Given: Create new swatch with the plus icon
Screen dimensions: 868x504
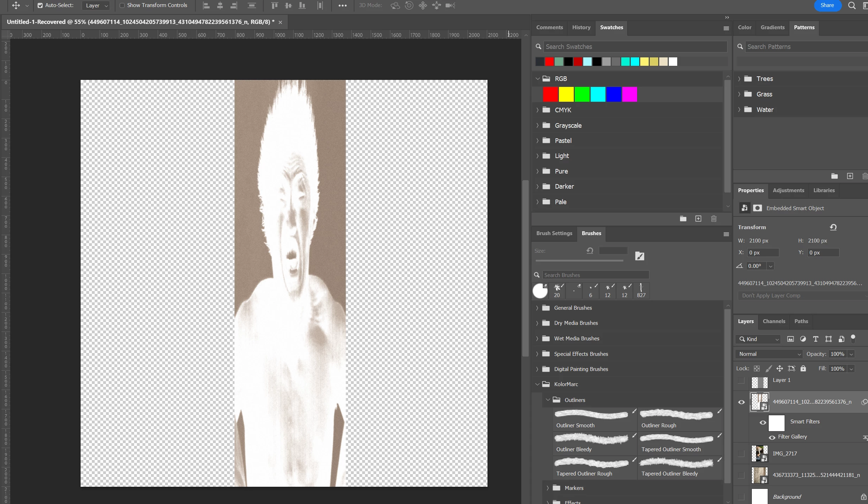Looking at the screenshot, I should pyautogui.click(x=698, y=219).
